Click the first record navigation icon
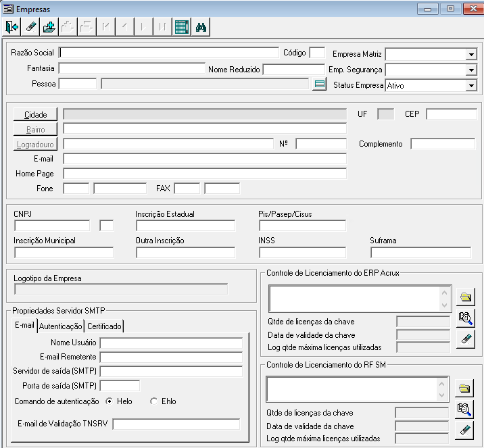The image size is (484, 448). pos(106,27)
